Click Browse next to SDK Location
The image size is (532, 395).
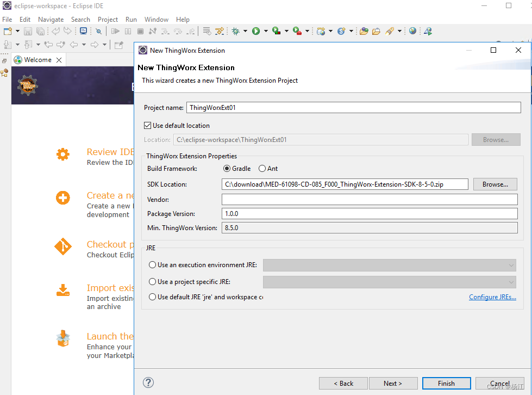(x=495, y=184)
